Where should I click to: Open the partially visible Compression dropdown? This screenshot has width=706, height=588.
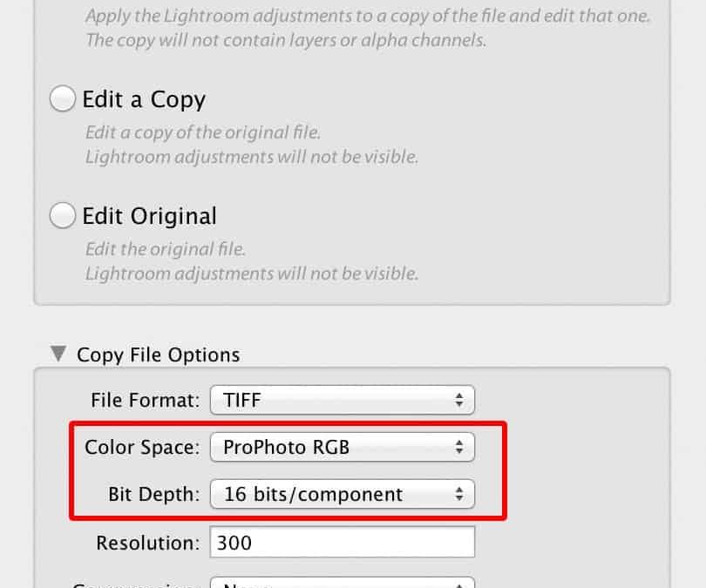coord(342,582)
